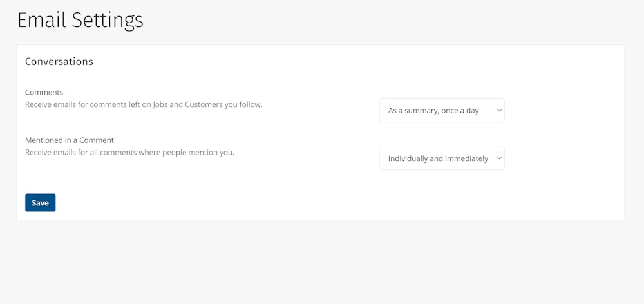Viewport: 644px width, 304px height.
Task: Select the "Individually and immediately" value text
Action: click(x=438, y=158)
